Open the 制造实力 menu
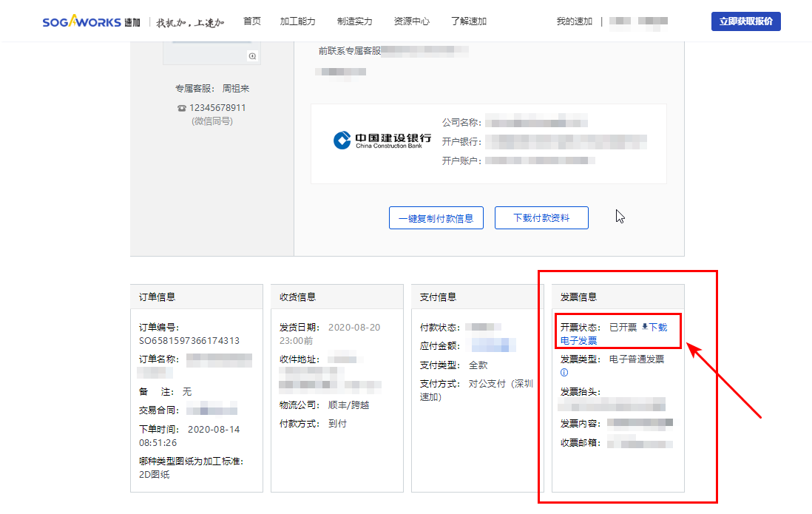 pos(354,21)
